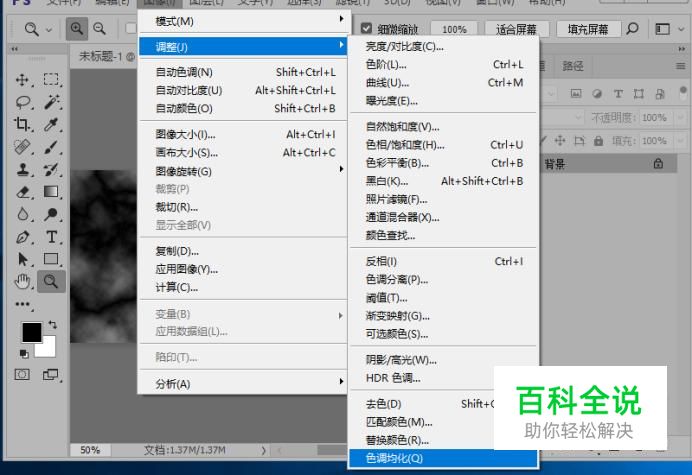This screenshot has width=692, height=475.
Task: Switch to the 路径 panel tab
Action: tap(573, 66)
